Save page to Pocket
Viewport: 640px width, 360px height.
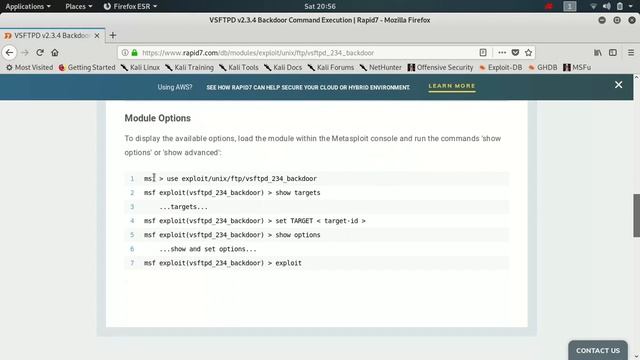tap(515, 53)
